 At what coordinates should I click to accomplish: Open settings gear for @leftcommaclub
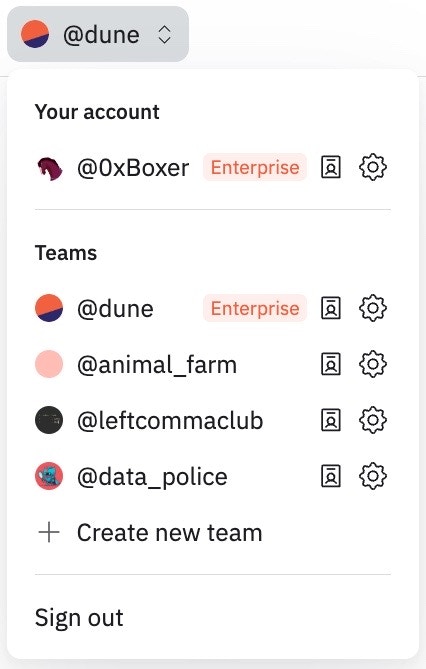click(x=373, y=420)
